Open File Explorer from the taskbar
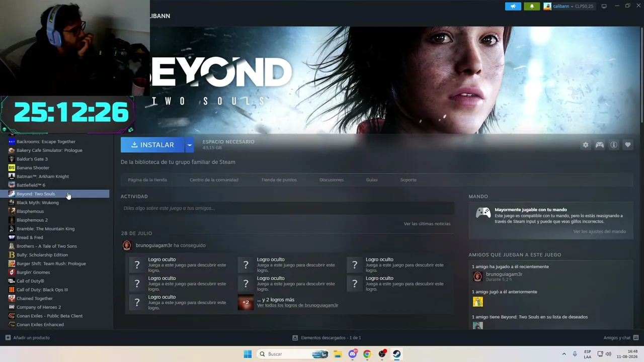644x362 pixels. pos(338,354)
